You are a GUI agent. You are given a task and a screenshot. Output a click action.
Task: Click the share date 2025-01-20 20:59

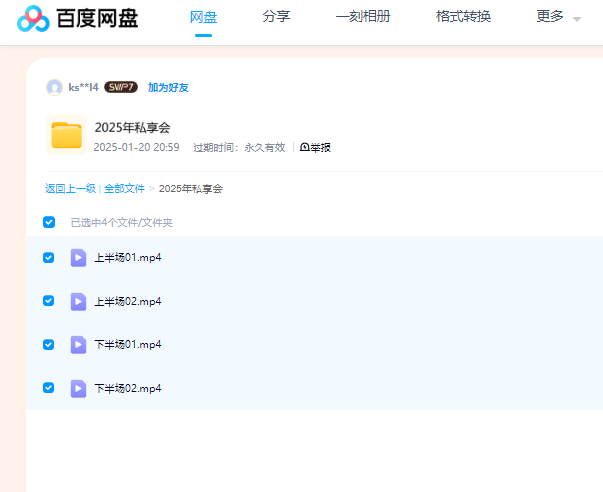click(x=137, y=147)
